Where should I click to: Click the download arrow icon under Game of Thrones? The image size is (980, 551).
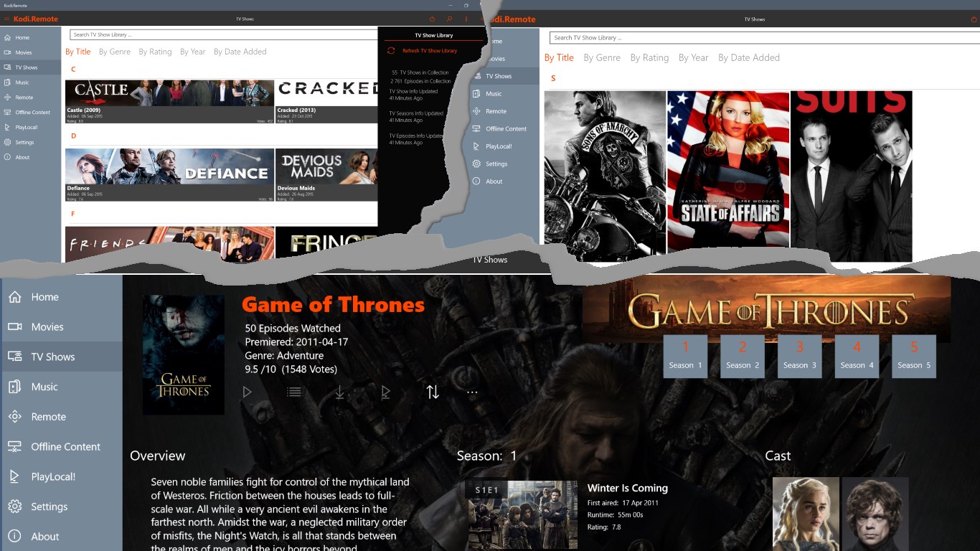point(340,392)
